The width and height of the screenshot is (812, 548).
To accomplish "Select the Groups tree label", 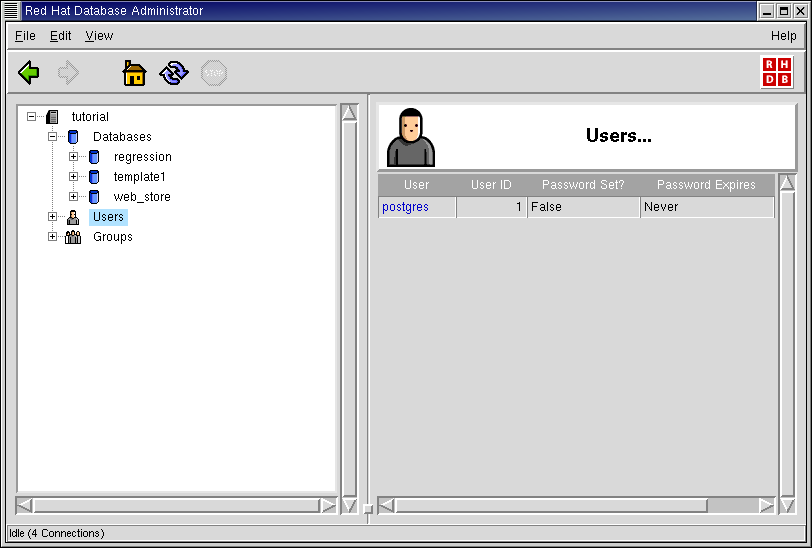I will (113, 237).
